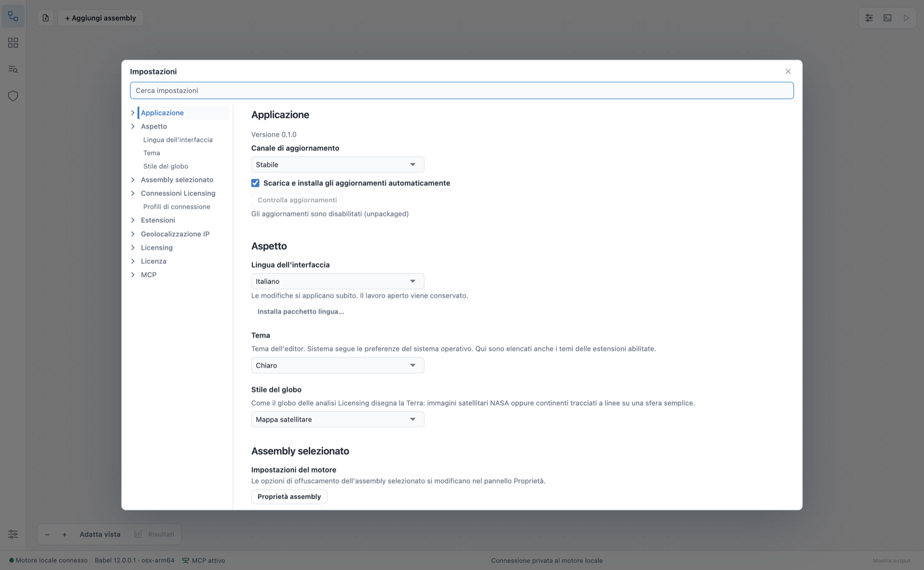Screen dimensions: 924x570
Task: Open the shield protection sidebar icon
Action: click(13, 96)
